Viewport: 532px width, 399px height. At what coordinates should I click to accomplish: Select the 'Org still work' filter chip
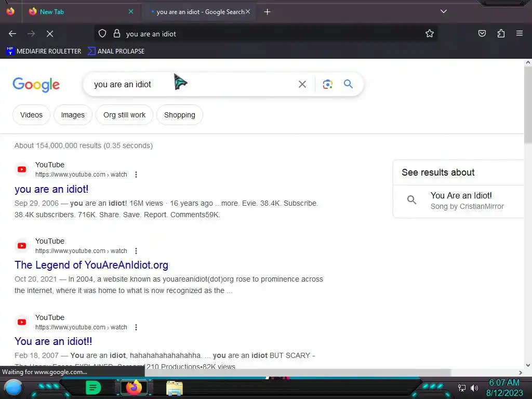click(124, 115)
